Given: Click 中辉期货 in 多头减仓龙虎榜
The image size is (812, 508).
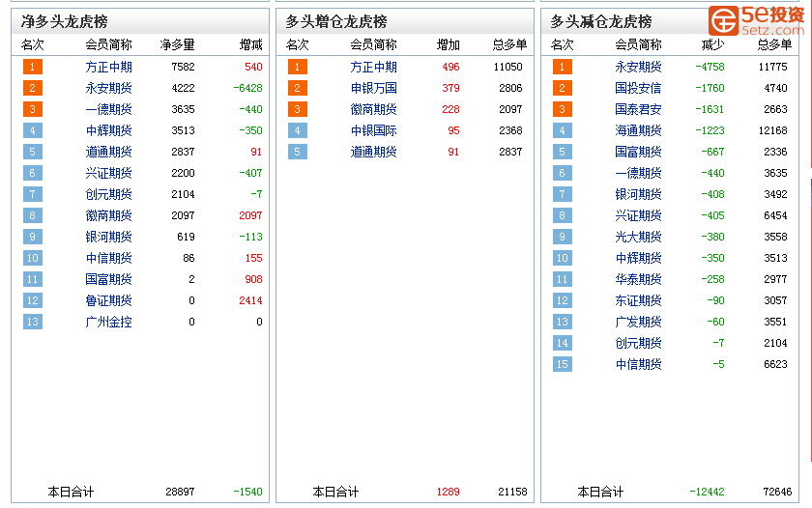Looking at the screenshot, I should pyautogui.click(x=638, y=258).
